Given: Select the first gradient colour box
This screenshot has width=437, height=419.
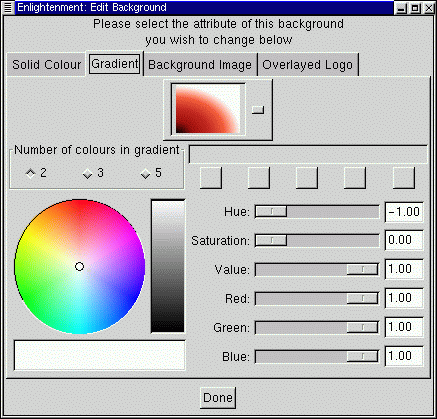Looking at the screenshot, I should (x=211, y=178).
